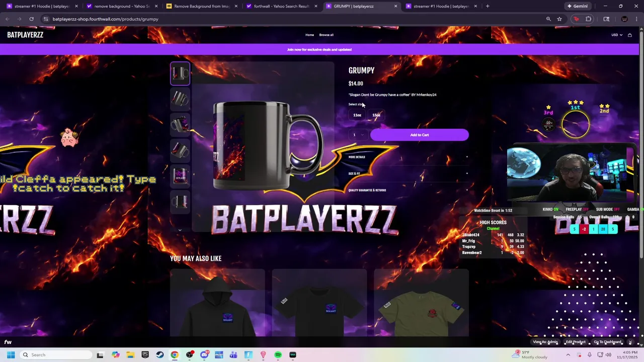View site information icon in address bar
Screen dimensions: 644x362
(46, 19)
